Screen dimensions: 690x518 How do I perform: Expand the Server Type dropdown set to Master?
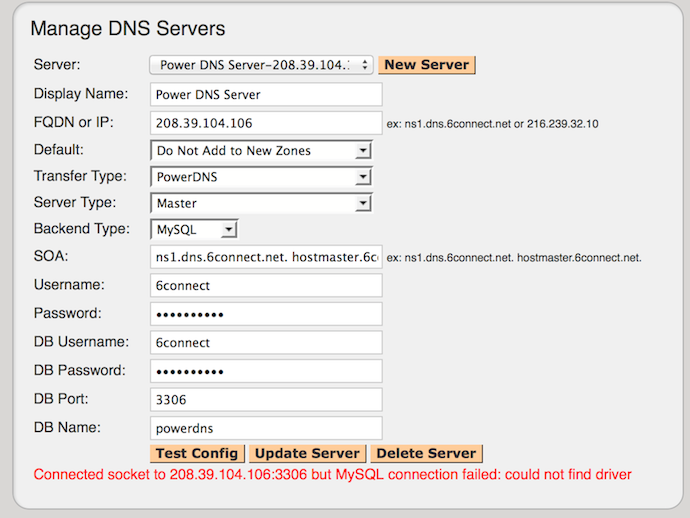pyautogui.click(x=261, y=203)
